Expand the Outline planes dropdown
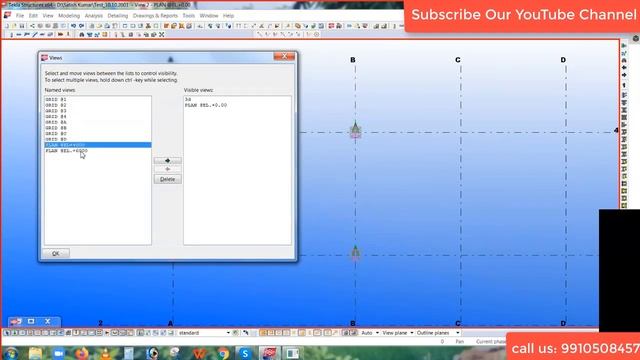640x360 pixels. click(457, 333)
